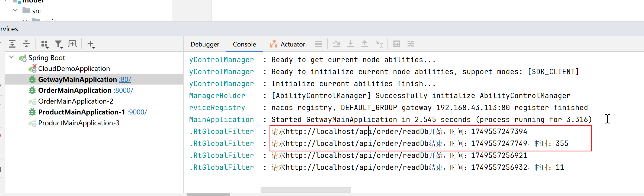Select the src folder in project tree
The height and width of the screenshot is (196, 644).
click(x=36, y=11)
